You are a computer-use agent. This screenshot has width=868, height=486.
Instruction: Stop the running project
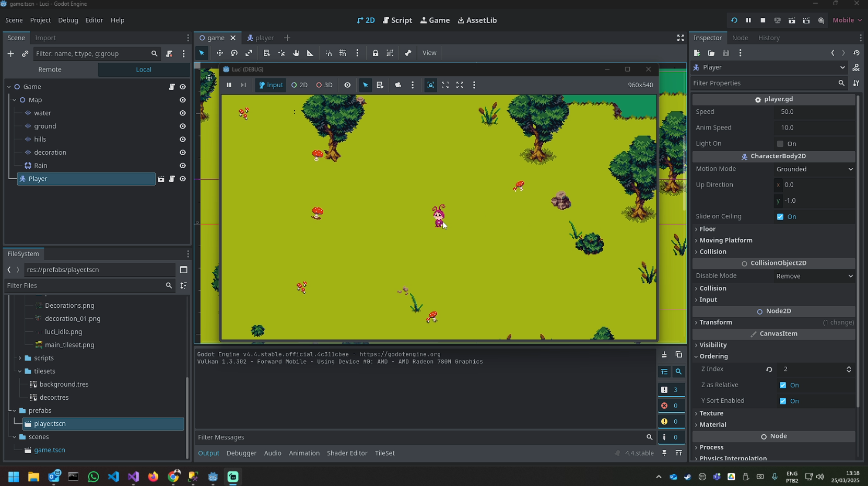point(763,20)
